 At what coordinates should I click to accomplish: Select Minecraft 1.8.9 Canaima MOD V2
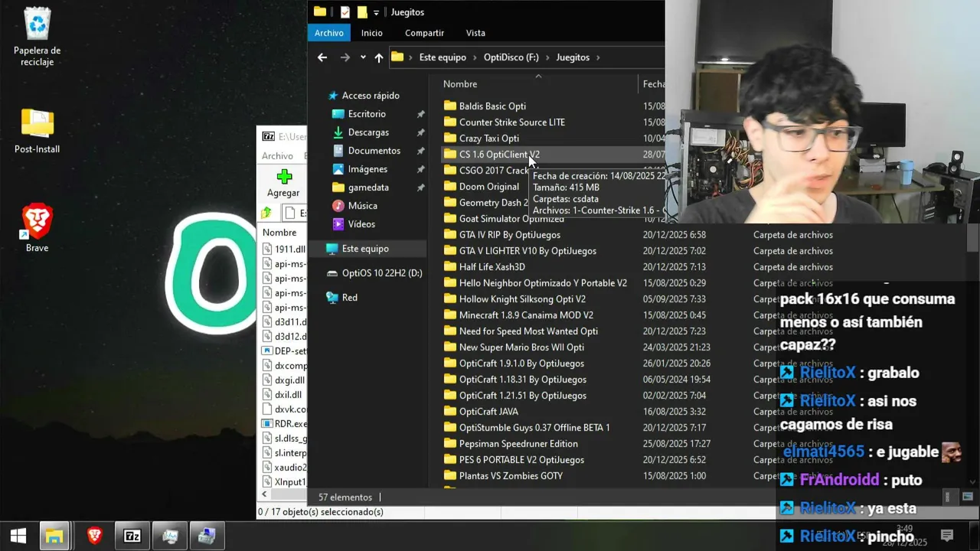[526, 315]
